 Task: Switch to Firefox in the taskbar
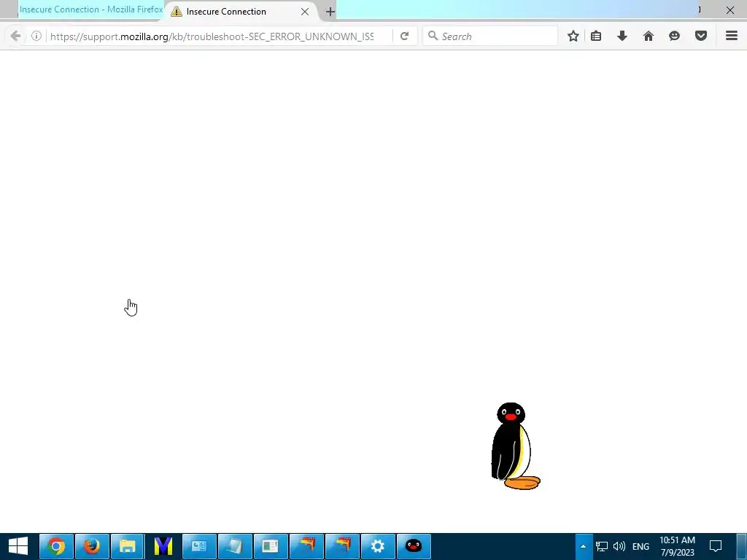[92, 546]
